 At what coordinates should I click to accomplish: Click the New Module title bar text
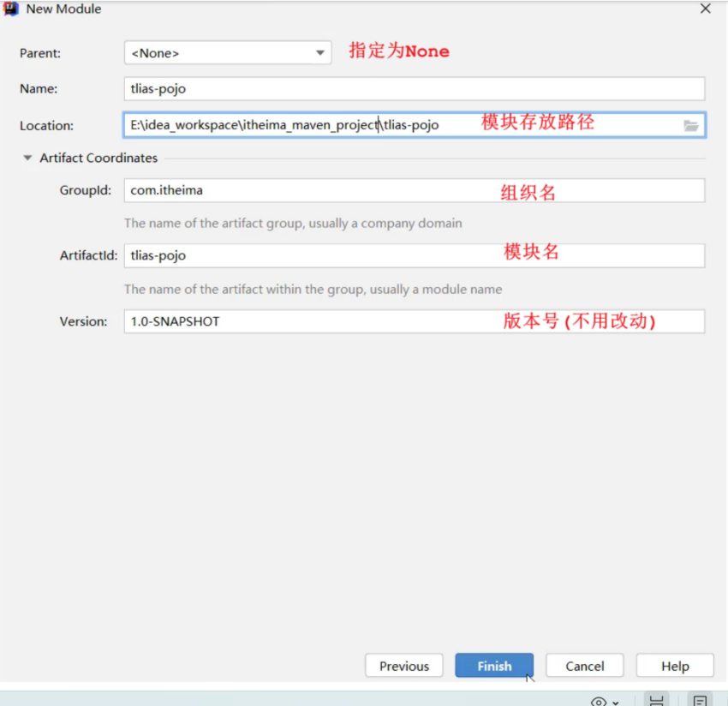(x=63, y=9)
